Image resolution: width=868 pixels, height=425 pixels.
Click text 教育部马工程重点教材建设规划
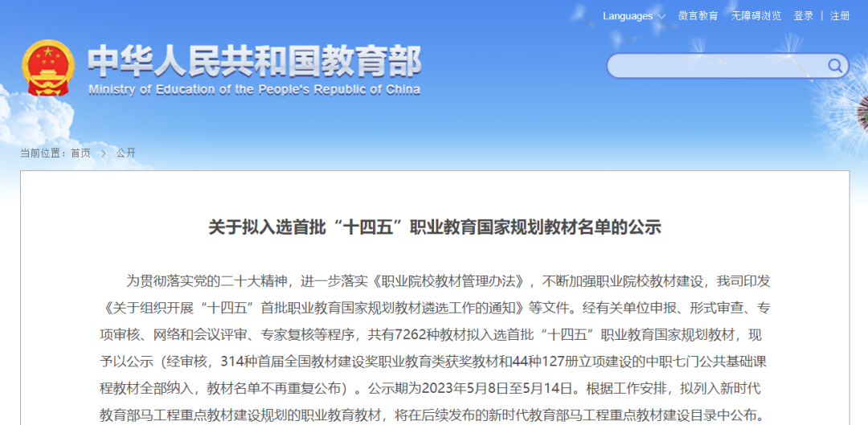(192, 415)
